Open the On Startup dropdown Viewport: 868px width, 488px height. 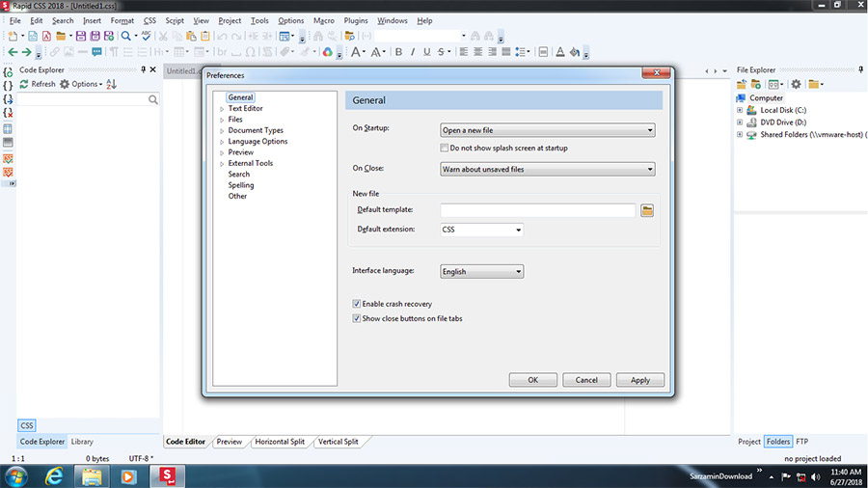548,130
